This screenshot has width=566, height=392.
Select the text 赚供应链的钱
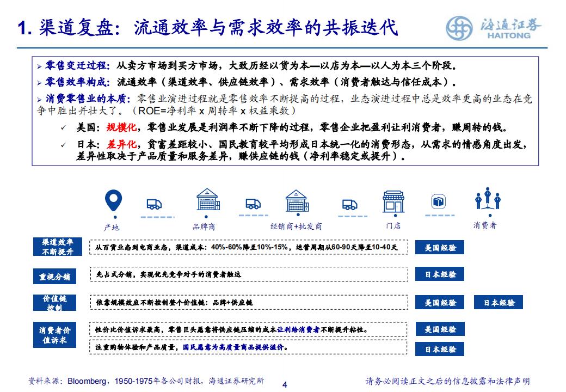coord(269,156)
